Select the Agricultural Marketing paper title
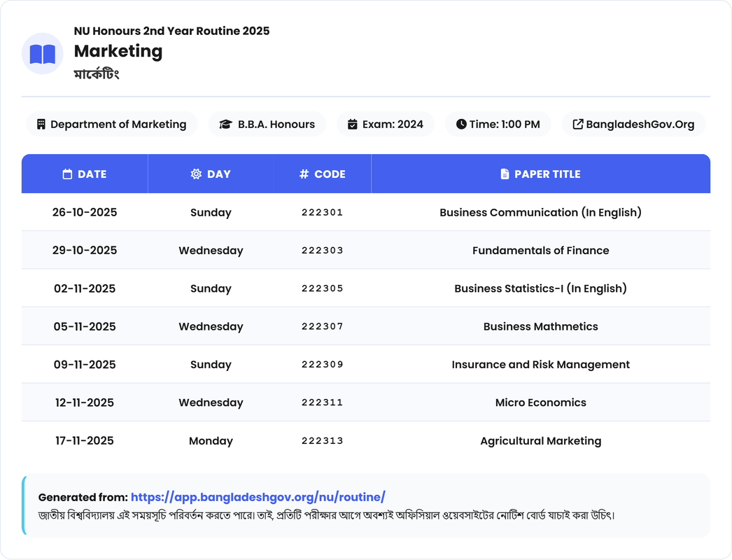732x560 pixels. pyautogui.click(x=540, y=441)
